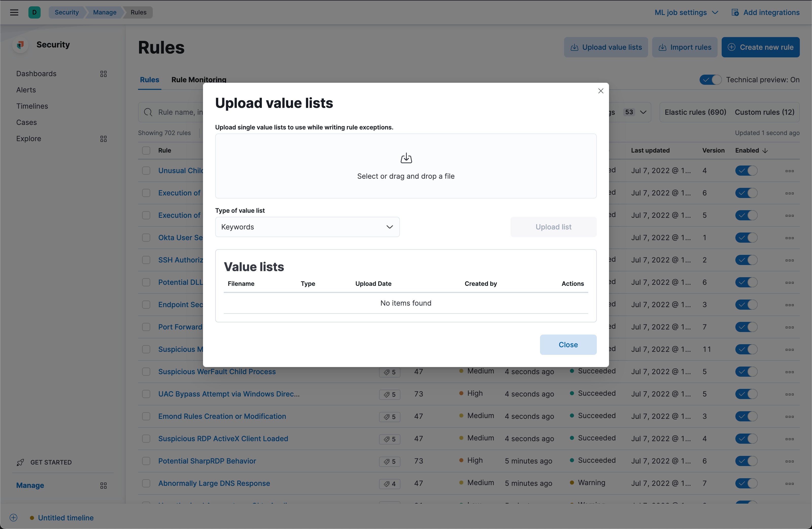812x529 pixels.
Task: Open the Abnormally Large DNS Response rule
Action: tap(214, 483)
